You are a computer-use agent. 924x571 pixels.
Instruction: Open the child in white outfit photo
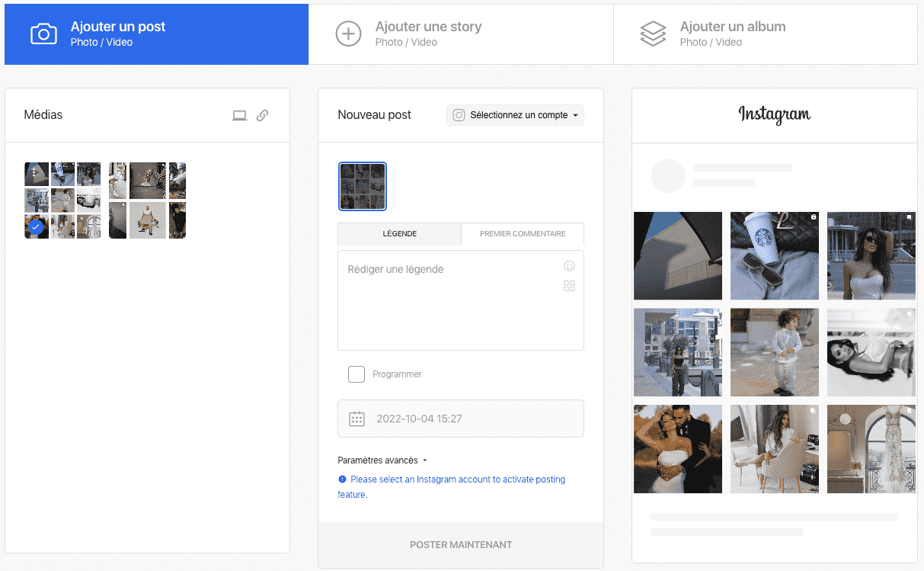pos(775,352)
